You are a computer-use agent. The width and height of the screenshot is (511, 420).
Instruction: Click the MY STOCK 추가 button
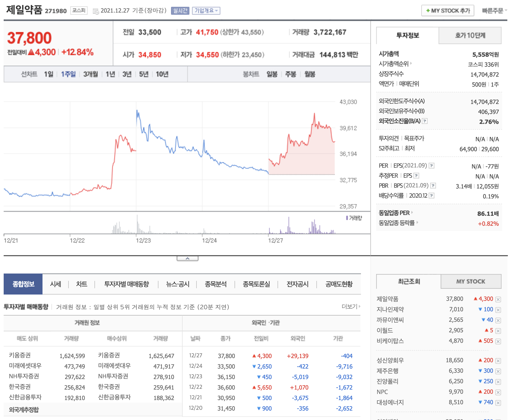pos(448,11)
